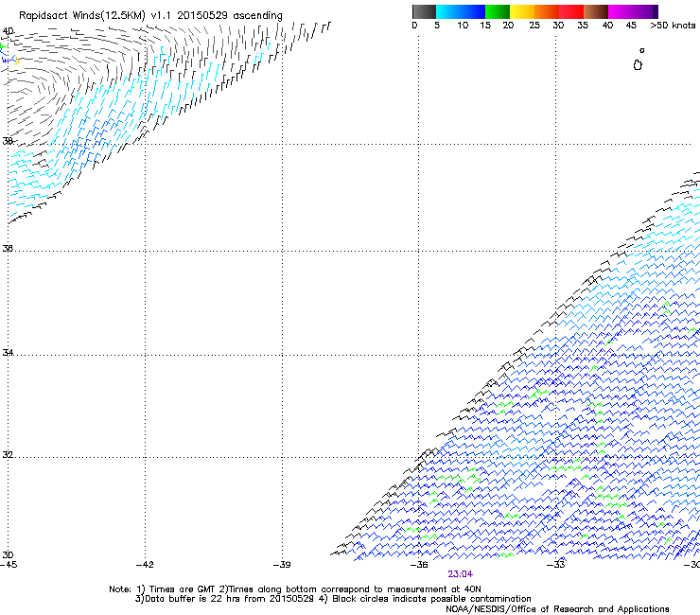Click the 34 latitude axis label
700x615 pixels.
click(x=8, y=352)
